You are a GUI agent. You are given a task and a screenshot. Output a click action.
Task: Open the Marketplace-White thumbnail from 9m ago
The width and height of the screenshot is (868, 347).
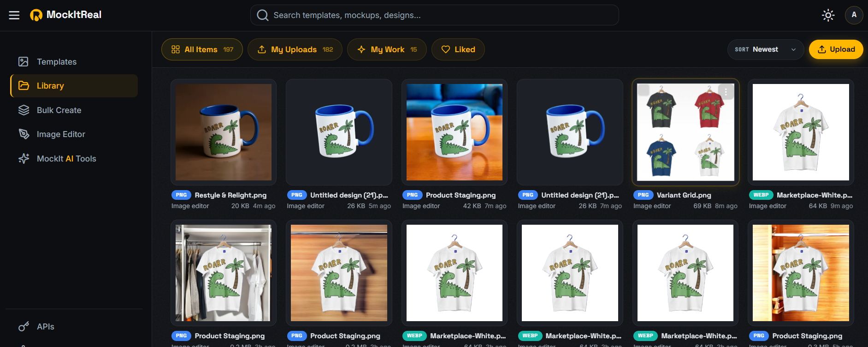click(801, 132)
